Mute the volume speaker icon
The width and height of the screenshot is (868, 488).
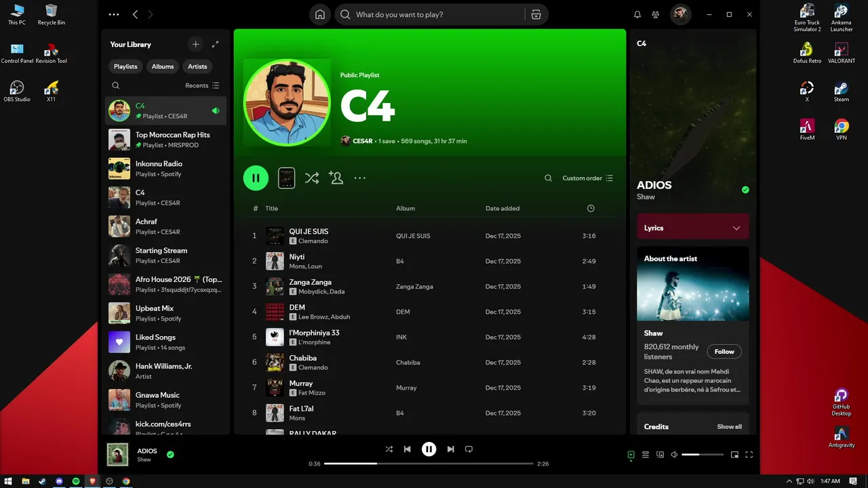point(674,455)
